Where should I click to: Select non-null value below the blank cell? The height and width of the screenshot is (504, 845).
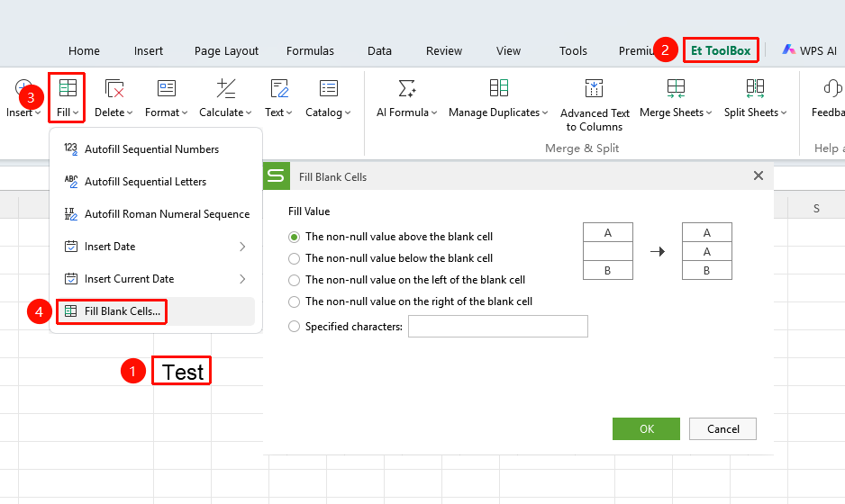[x=294, y=258]
